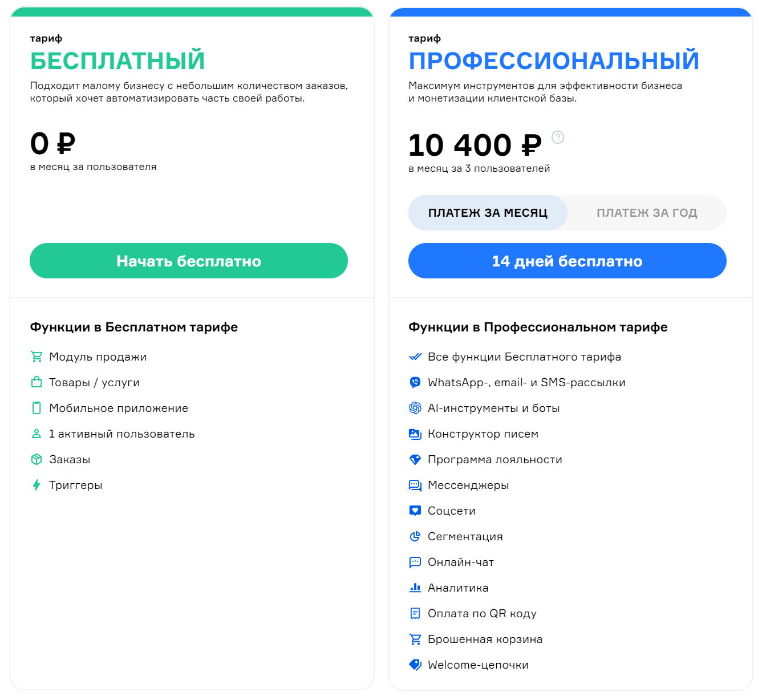Viewport: 762px width, 700px height.
Task: Select the Платеж за месяц option
Action: click(x=488, y=213)
